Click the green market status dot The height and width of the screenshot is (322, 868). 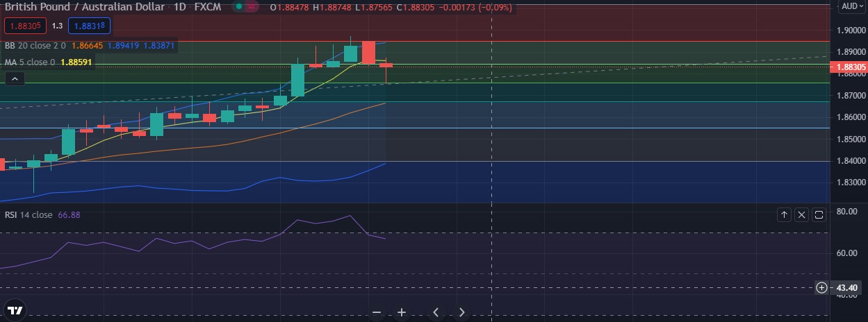click(238, 7)
